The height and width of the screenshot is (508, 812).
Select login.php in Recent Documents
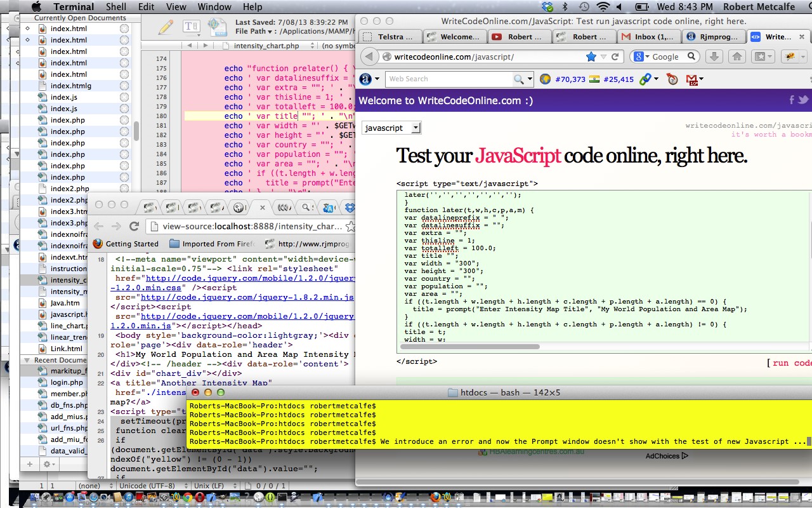[x=67, y=382]
